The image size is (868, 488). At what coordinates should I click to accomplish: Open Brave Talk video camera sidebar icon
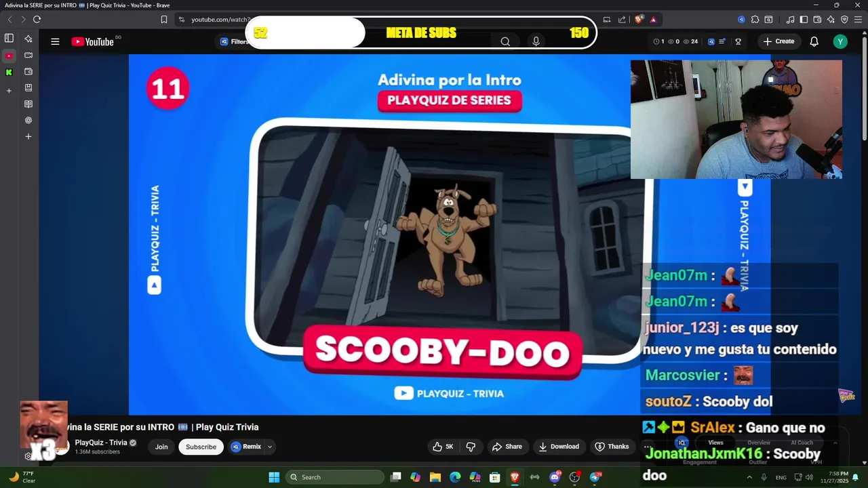[28, 56]
